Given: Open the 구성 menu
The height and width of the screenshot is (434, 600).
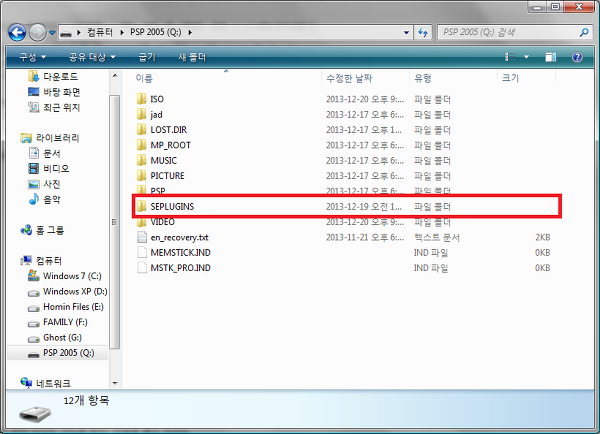Looking at the screenshot, I should [x=32, y=57].
